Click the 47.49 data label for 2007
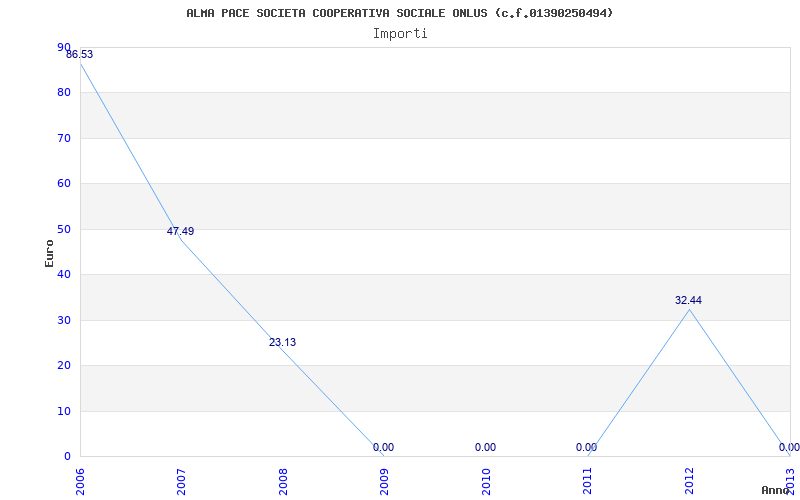 coord(181,231)
